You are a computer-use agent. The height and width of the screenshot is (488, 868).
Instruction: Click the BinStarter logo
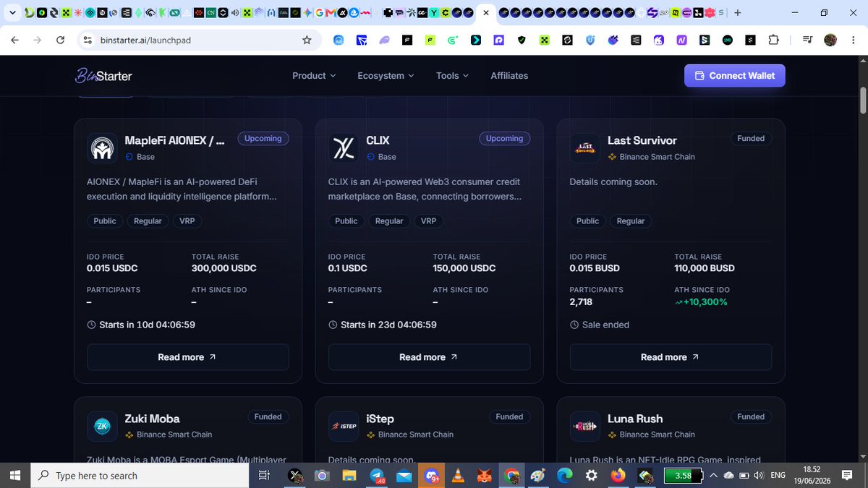(x=103, y=75)
